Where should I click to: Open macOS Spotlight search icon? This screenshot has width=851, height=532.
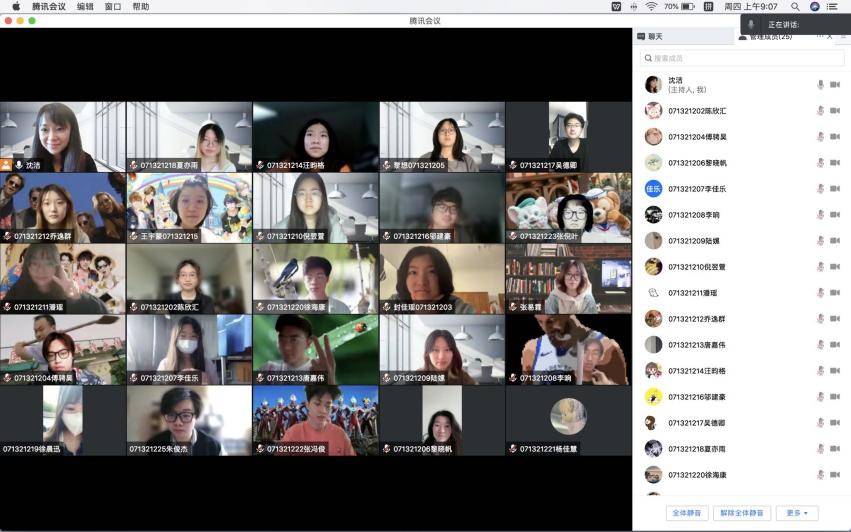tap(795, 6)
